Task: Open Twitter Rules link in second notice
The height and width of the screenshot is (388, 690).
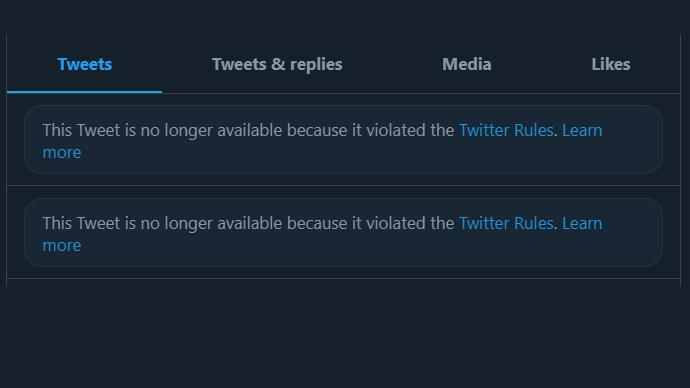Action: tap(506, 223)
